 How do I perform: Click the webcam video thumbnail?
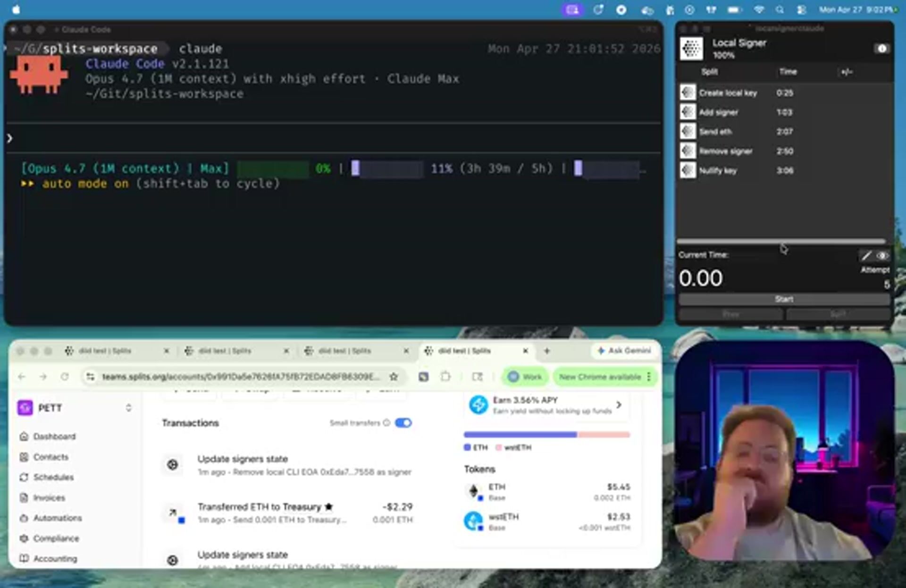pyautogui.click(x=784, y=451)
